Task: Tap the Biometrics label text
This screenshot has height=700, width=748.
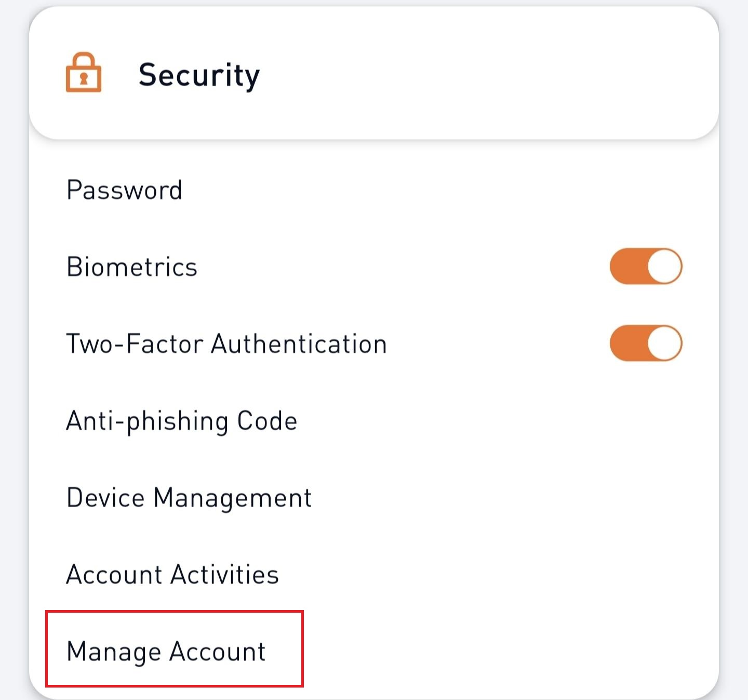Action: [x=132, y=267]
